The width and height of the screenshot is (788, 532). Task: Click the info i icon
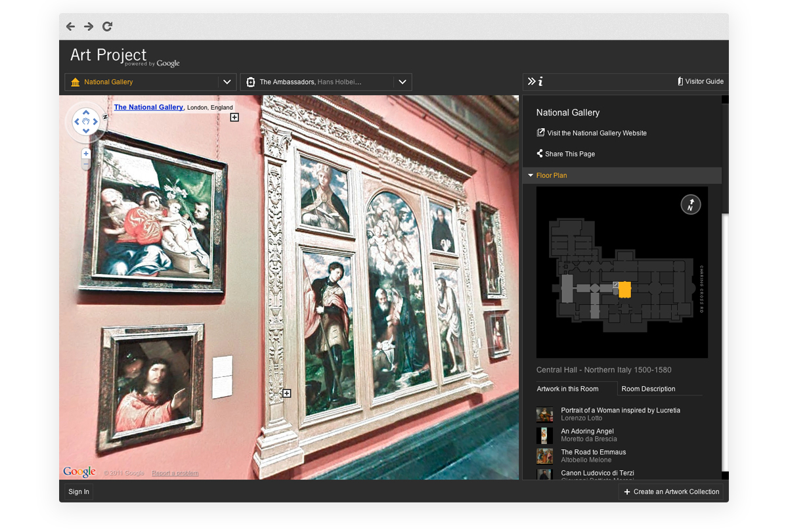click(x=540, y=81)
